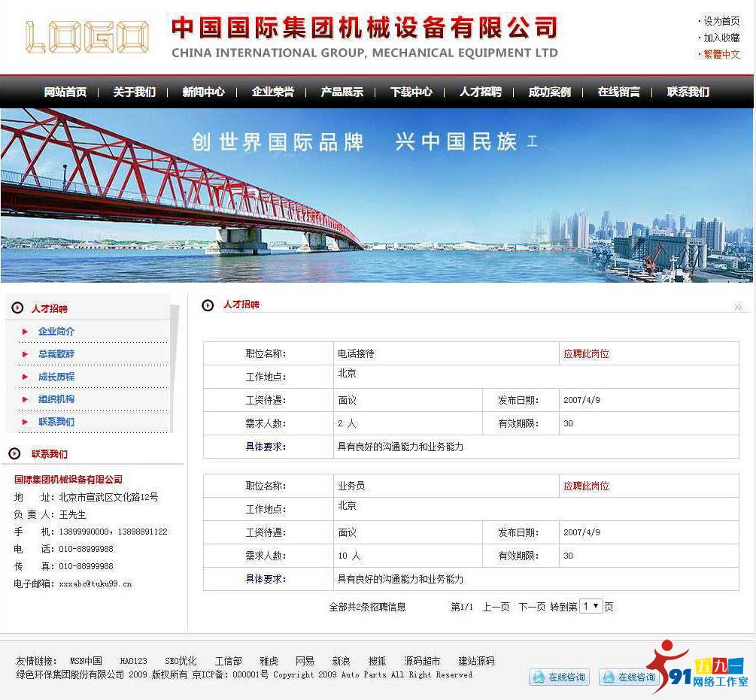
Task: Open the 下载中心 navigation item
Action: pos(410,92)
